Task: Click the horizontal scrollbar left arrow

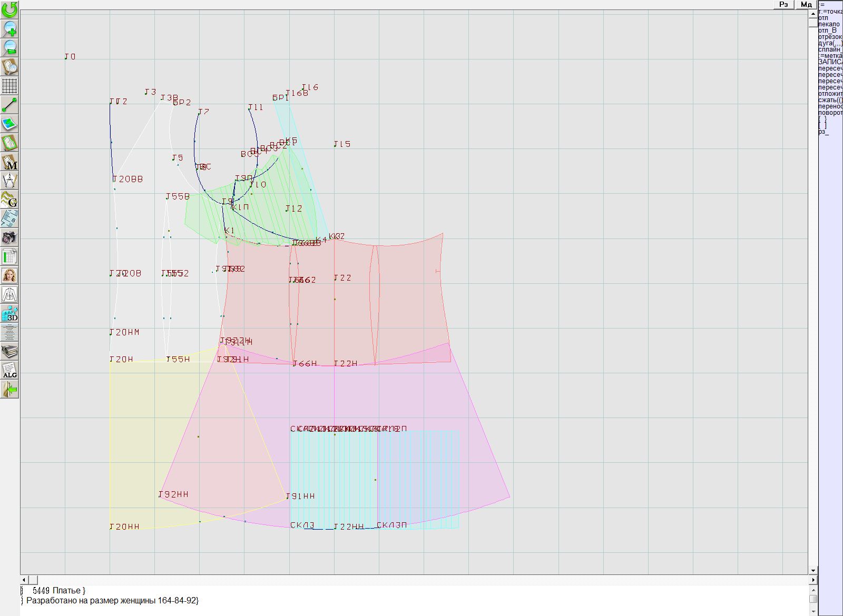Action: pos(24,580)
